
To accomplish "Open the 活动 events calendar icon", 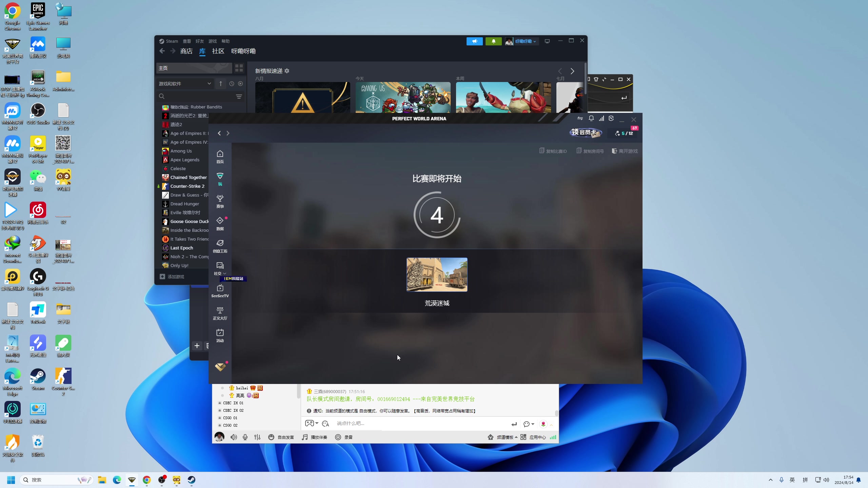I will [x=220, y=336].
